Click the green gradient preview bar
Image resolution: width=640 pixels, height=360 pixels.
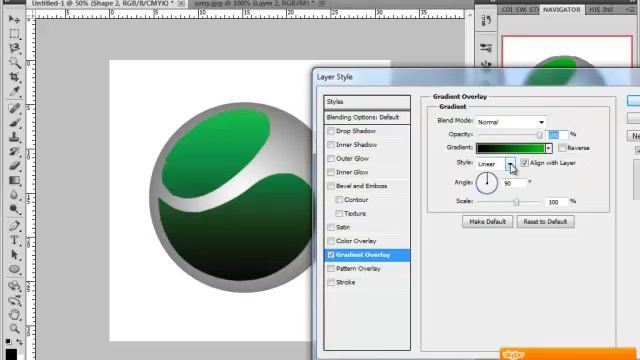click(x=511, y=148)
